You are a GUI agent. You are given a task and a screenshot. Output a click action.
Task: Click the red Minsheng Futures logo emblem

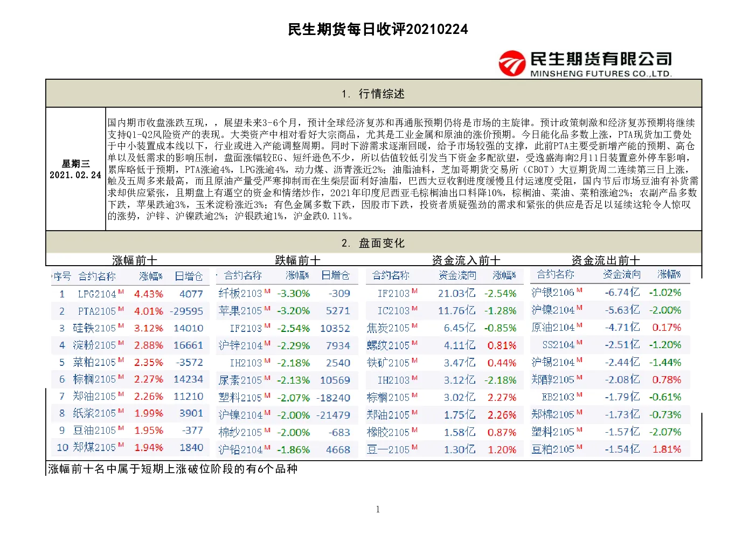(x=512, y=64)
